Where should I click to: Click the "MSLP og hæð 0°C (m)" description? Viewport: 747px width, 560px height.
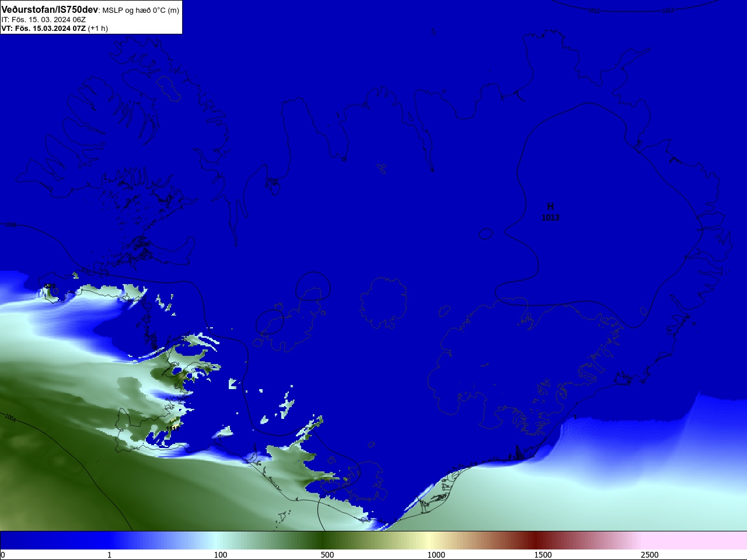pyautogui.click(x=141, y=10)
